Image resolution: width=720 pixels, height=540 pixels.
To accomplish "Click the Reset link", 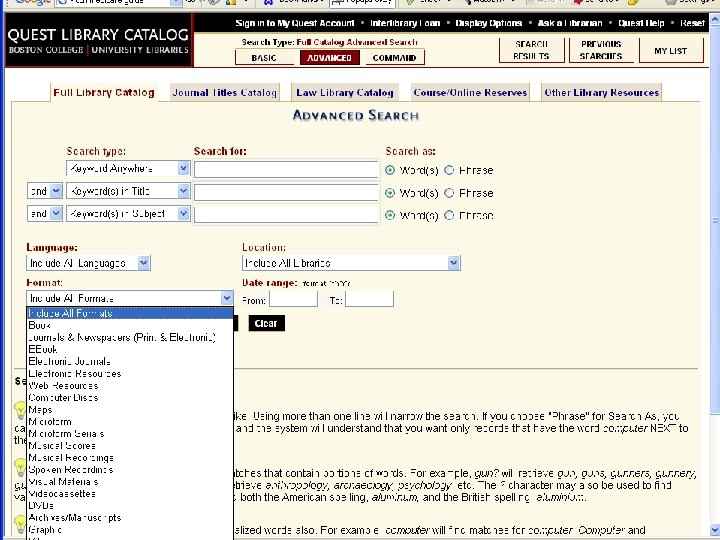I will click(692, 23).
